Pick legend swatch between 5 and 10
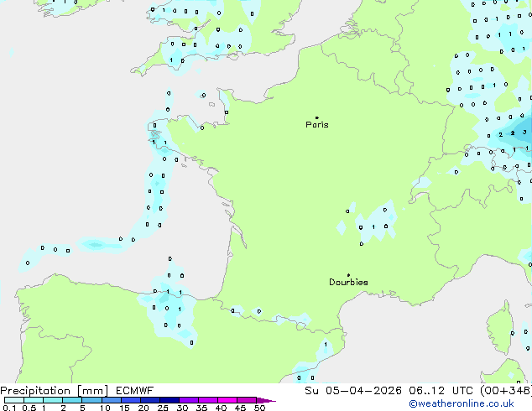The image size is (532, 411). [x=91, y=400]
